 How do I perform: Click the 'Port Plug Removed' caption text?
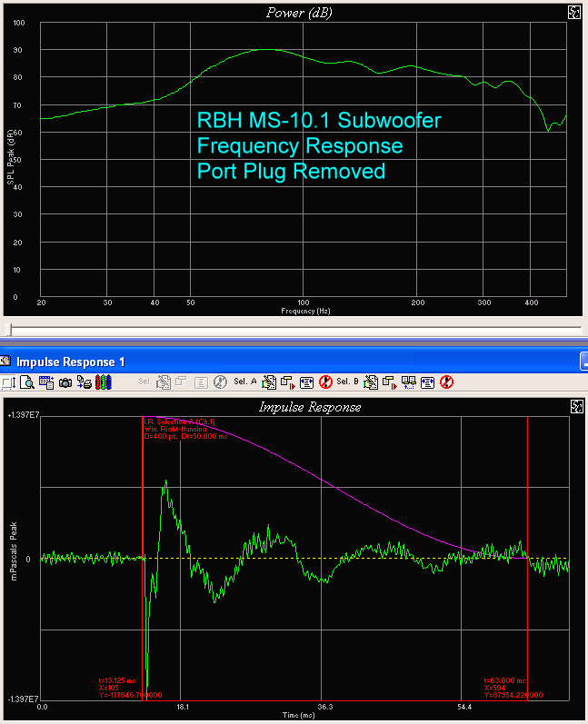click(291, 171)
